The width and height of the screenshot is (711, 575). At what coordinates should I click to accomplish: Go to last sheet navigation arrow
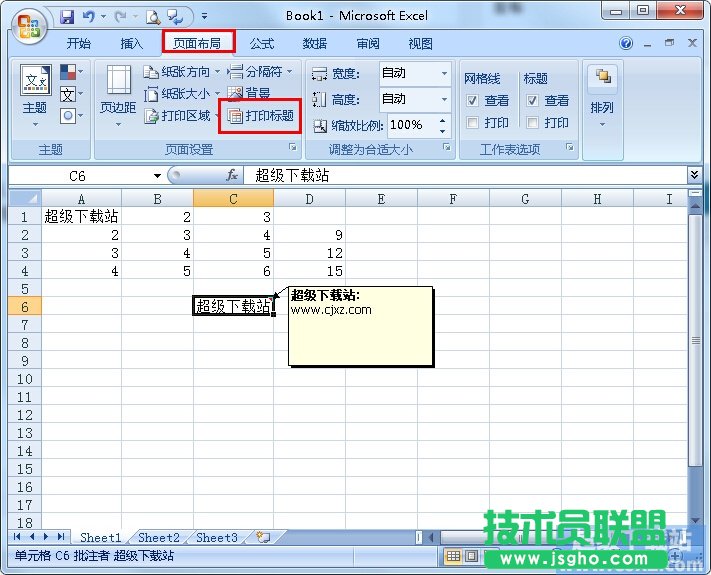[x=61, y=537]
